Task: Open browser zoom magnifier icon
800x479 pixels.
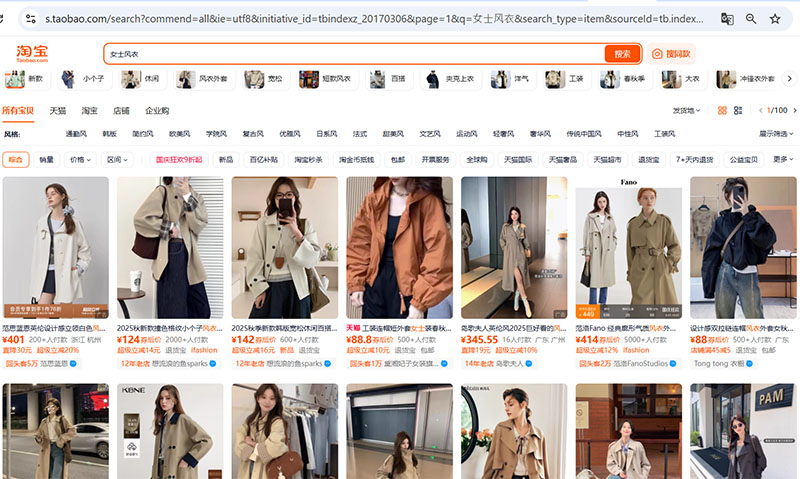Action: coord(750,19)
